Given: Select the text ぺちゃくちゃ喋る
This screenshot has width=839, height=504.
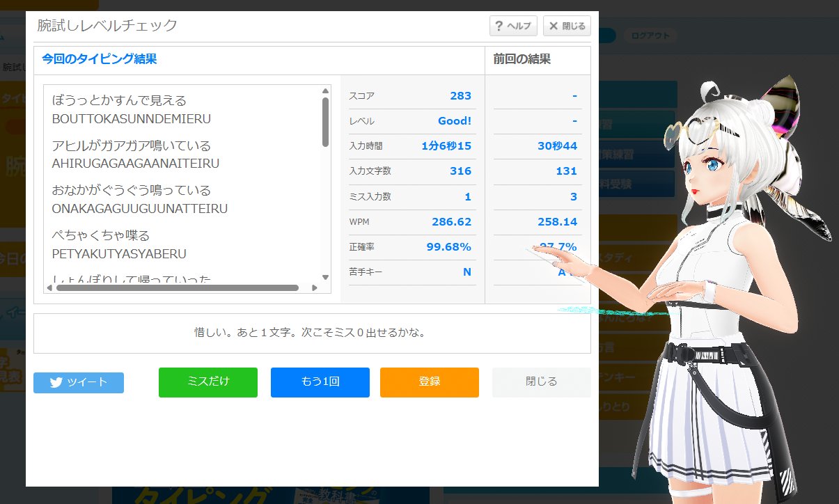Looking at the screenshot, I should pos(101,235).
